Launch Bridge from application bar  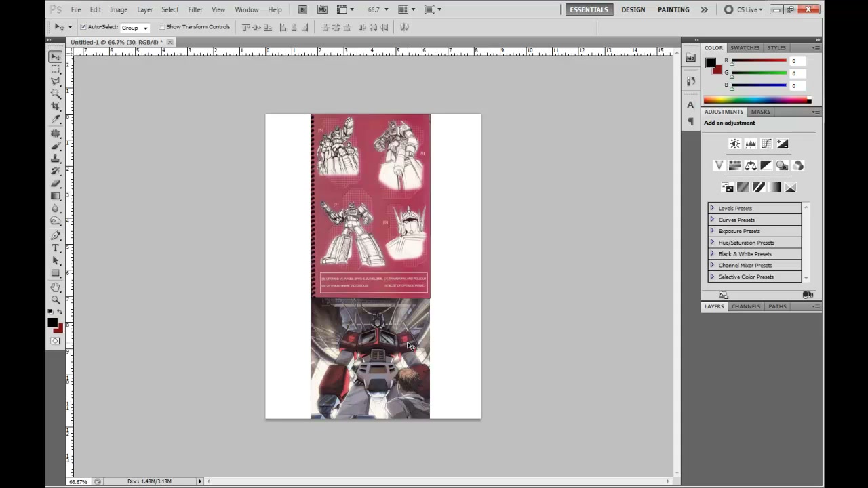coord(302,9)
